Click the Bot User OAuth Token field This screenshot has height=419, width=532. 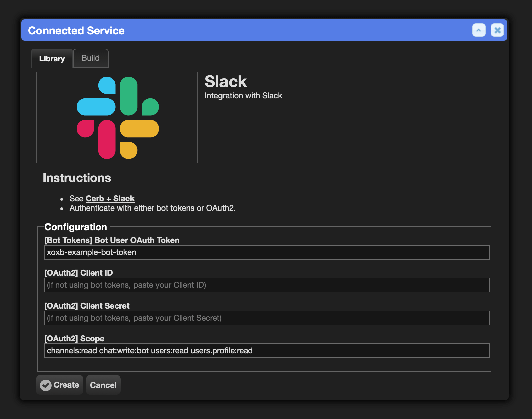pyautogui.click(x=267, y=252)
